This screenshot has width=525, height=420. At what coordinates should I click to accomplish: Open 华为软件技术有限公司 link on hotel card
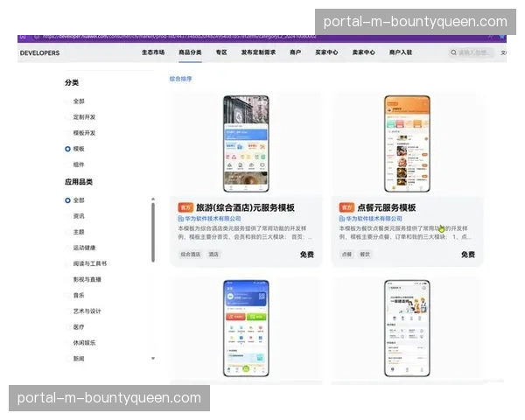click(x=213, y=219)
